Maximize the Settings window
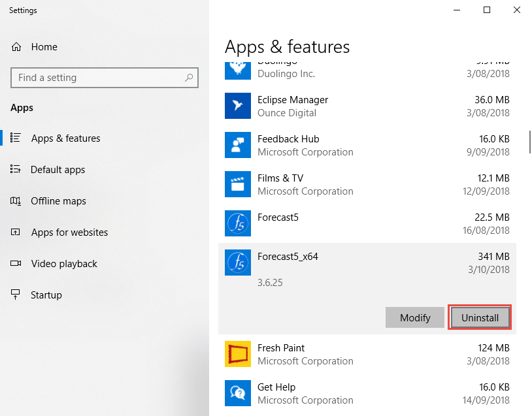 point(486,10)
